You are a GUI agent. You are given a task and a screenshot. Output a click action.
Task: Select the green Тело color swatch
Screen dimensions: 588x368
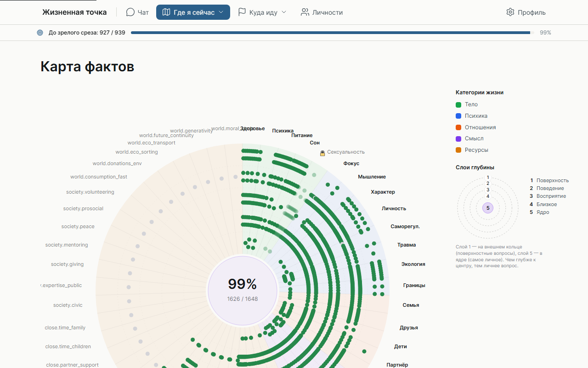pyautogui.click(x=458, y=104)
